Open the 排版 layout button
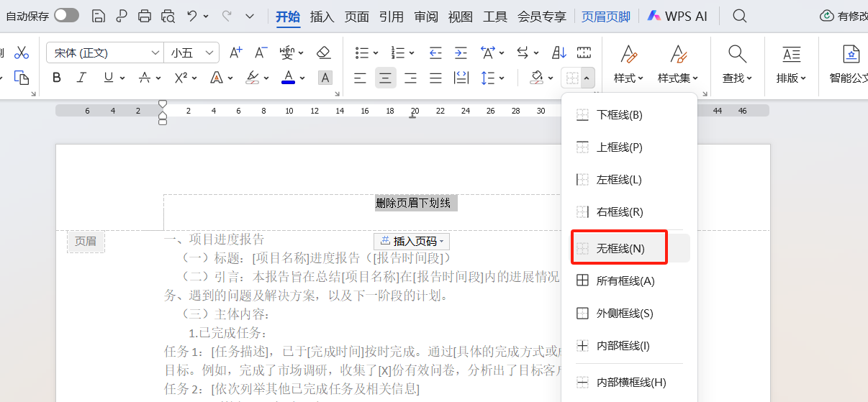 pos(792,78)
